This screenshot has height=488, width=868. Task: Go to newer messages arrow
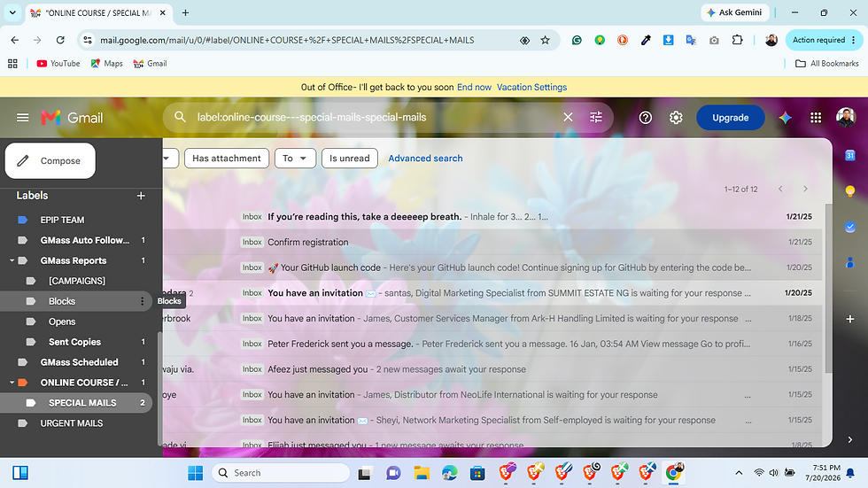point(780,190)
